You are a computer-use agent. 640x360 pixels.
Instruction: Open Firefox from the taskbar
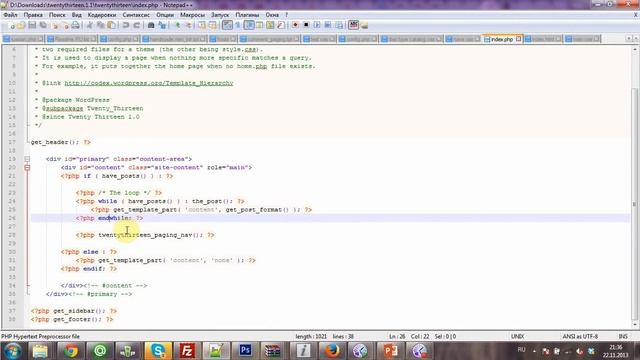tap(332, 351)
